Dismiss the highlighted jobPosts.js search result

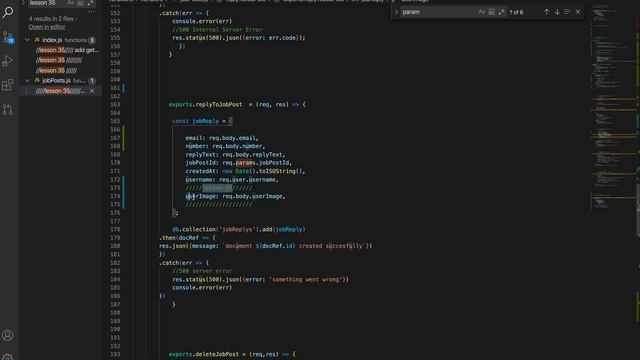point(92,91)
